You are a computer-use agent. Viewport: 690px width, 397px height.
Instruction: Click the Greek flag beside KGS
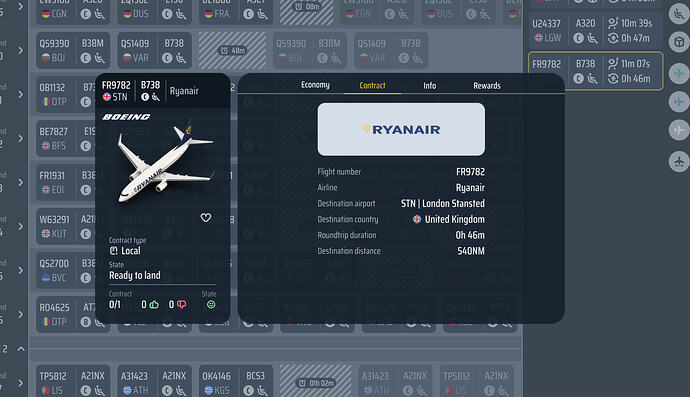pos(209,390)
